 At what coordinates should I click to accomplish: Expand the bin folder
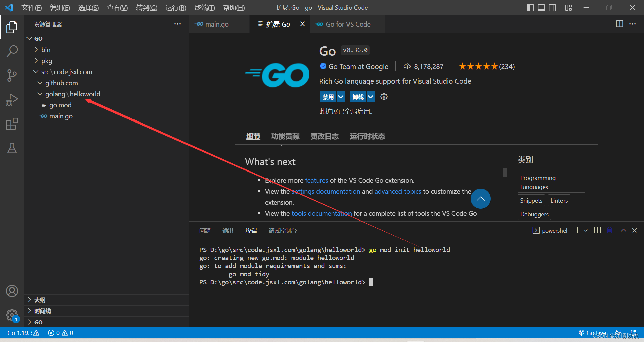(x=107, y=50)
